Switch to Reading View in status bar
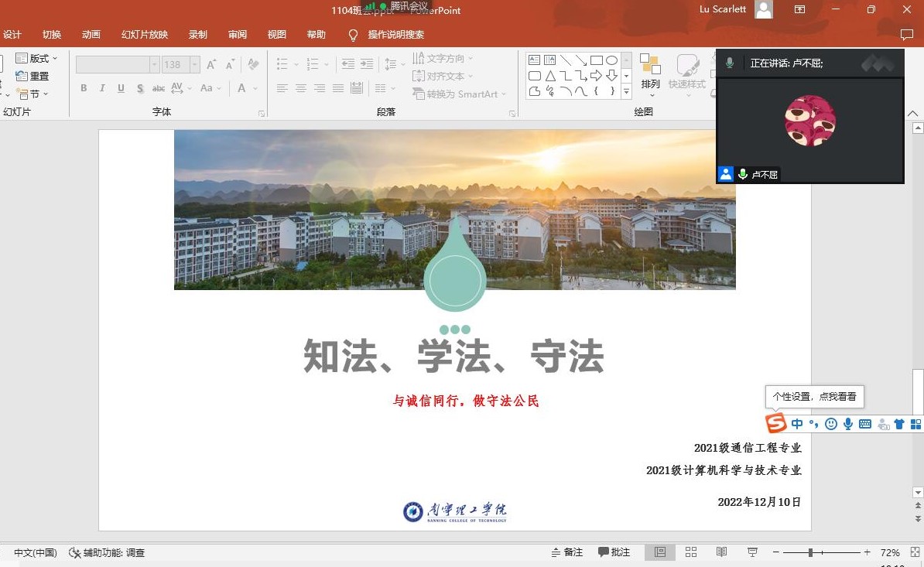The width and height of the screenshot is (924, 567). click(x=721, y=552)
